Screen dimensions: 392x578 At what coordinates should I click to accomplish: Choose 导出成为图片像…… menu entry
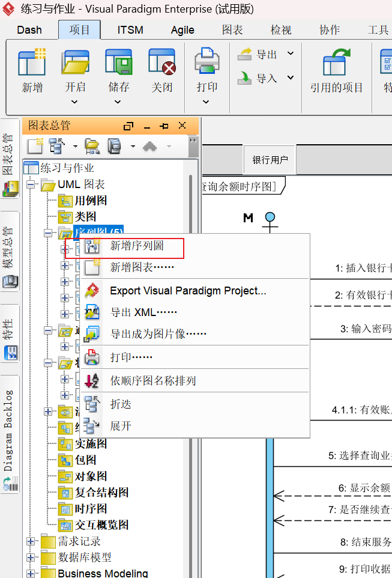[x=194, y=334]
